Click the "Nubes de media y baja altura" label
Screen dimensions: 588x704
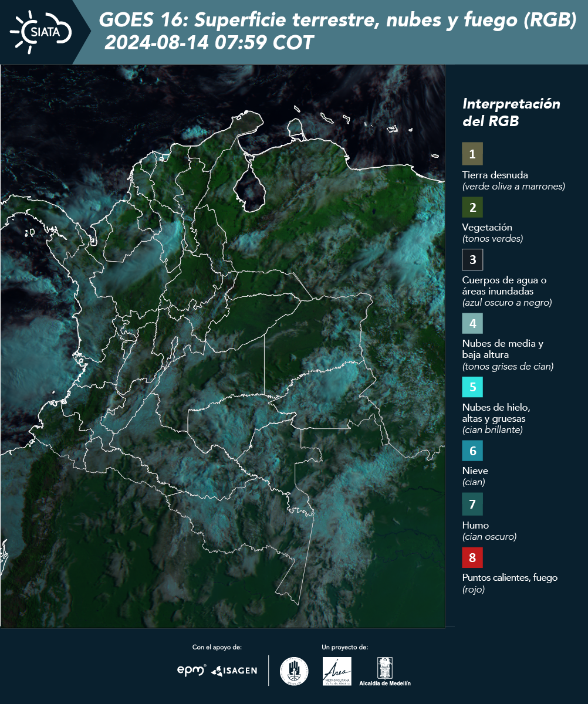(x=503, y=349)
